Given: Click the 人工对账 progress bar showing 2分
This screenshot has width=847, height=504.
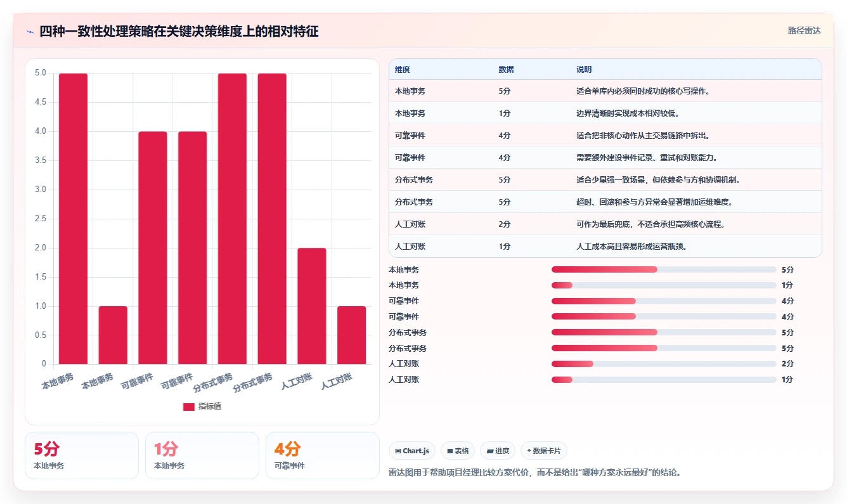Looking at the screenshot, I should [664, 364].
